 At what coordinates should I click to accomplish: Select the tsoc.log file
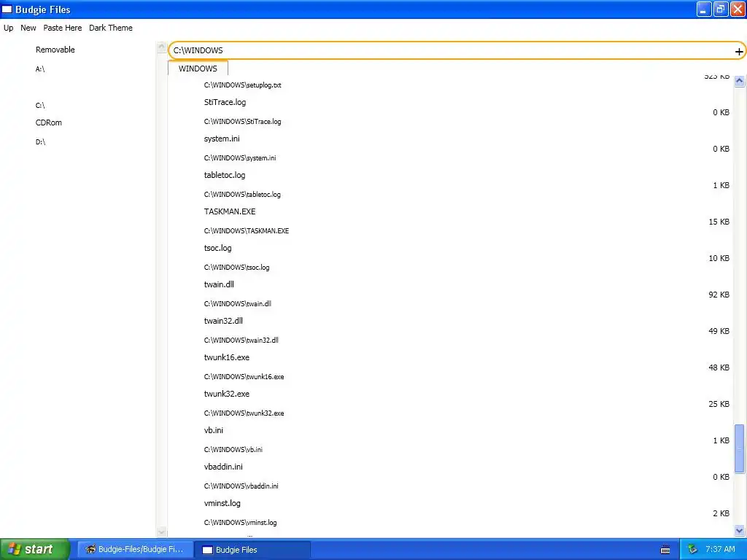(x=217, y=248)
